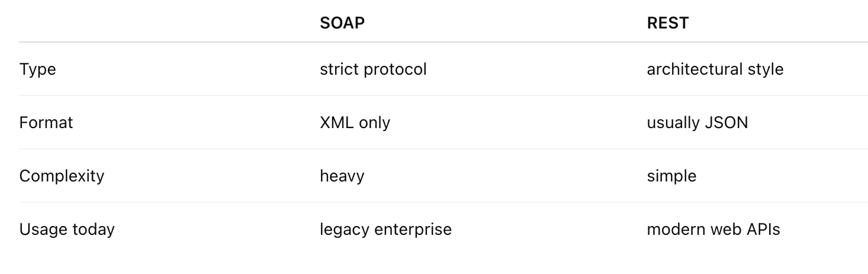Screen dimensions: 868x274
Task: Click the word 'protocol' in the SOAP column
Action: [395, 69]
